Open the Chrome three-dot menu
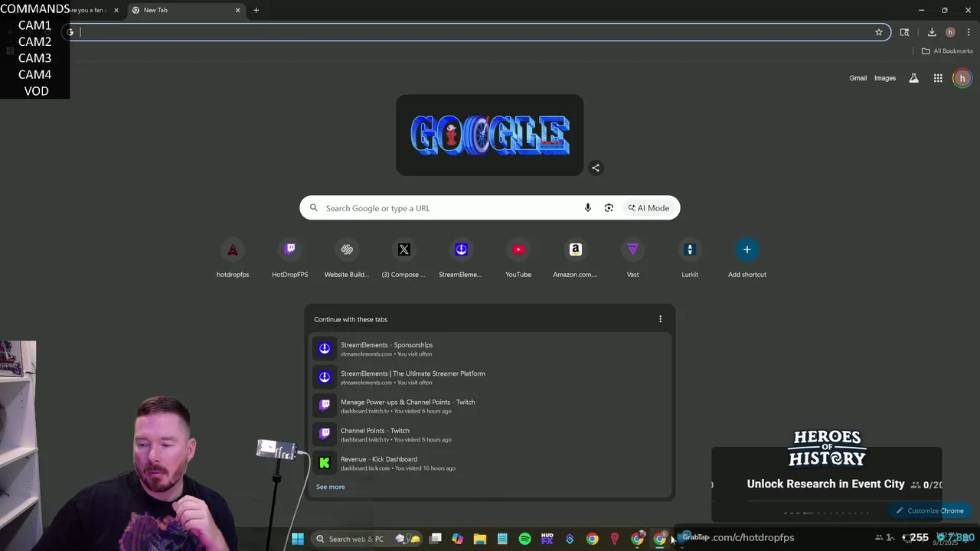This screenshot has height=551, width=980. (969, 32)
